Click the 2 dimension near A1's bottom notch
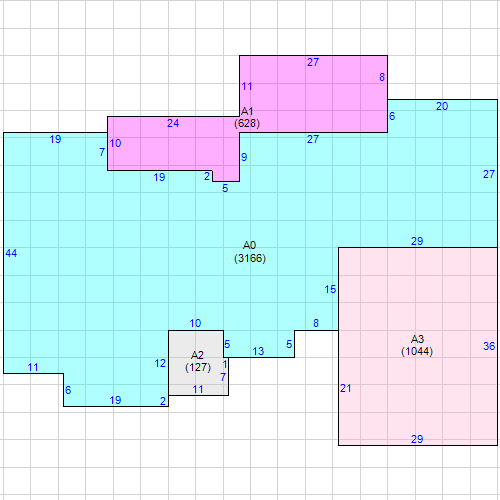Image resolution: width=500 pixels, height=500 pixels. click(x=207, y=176)
